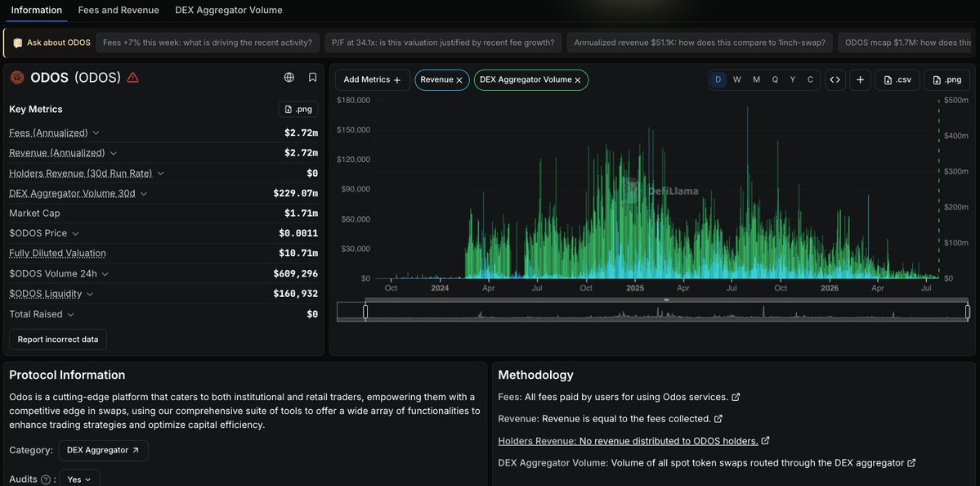Image resolution: width=980 pixels, height=486 pixels.
Task: Remove the DEX Aggregator Volume chip
Action: point(578,80)
